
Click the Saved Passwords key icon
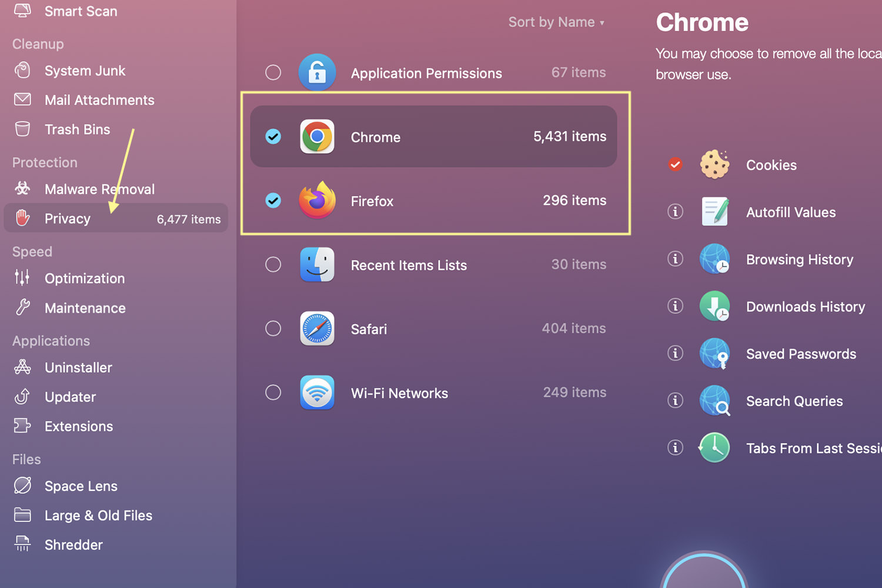pyautogui.click(x=714, y=353)
